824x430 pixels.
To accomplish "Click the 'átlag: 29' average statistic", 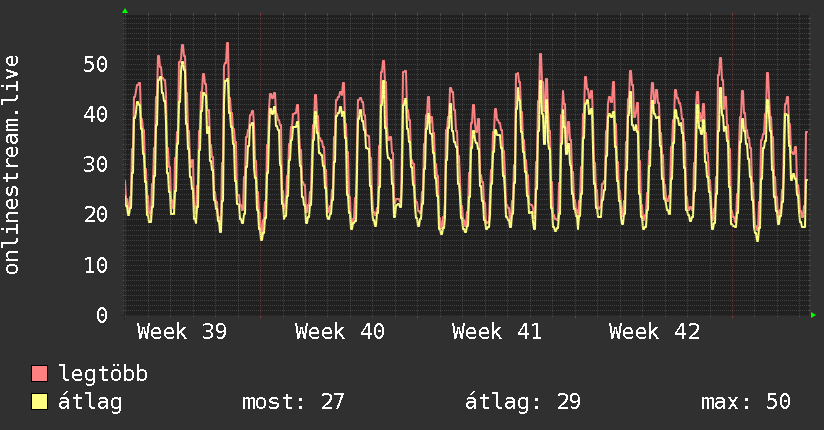I will tap(523, 402).
